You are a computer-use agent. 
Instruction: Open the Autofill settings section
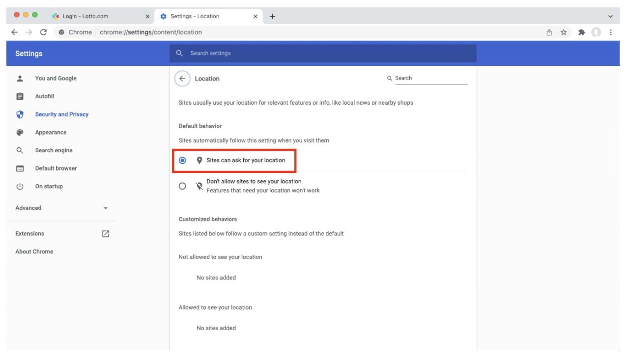click(x=45, y=97)
